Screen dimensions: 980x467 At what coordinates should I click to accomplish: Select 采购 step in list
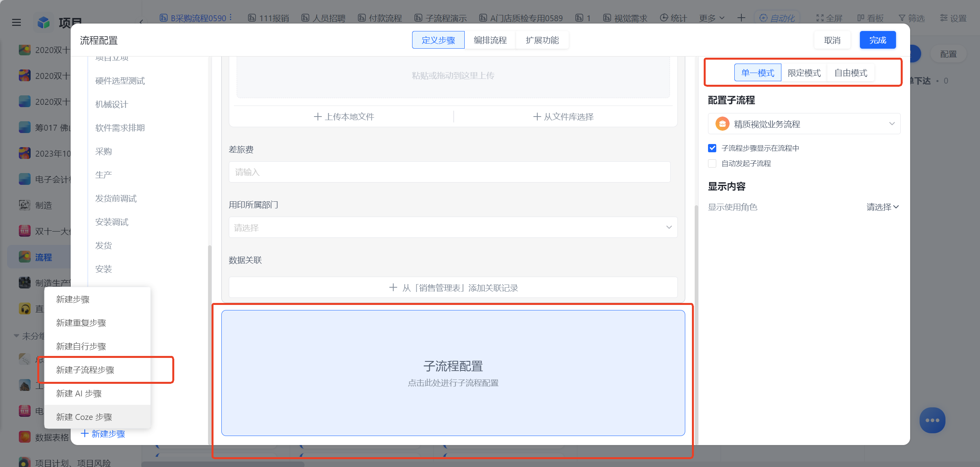click(104, 151)
